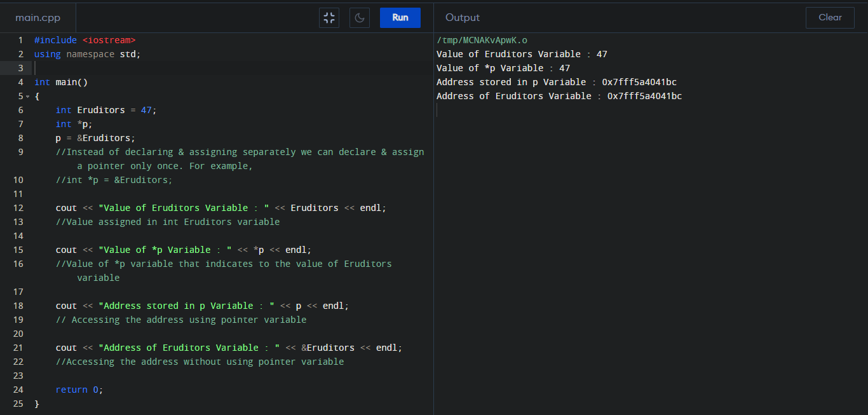
Task: Click 'int *p;' declaration line
Action: [x=74, y=124]
